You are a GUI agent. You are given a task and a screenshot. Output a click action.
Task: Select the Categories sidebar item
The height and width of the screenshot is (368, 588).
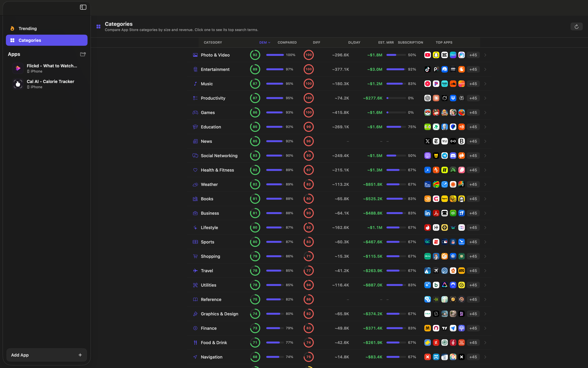click(47, 40)
